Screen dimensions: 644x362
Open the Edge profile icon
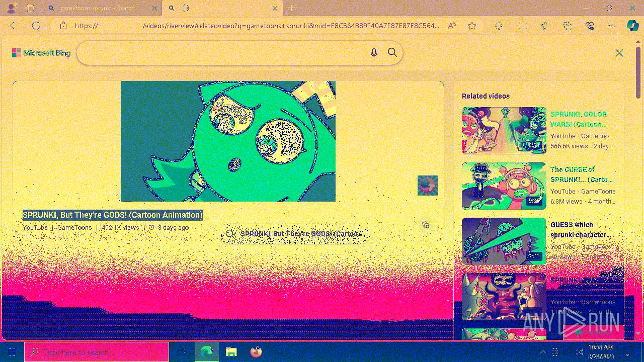click(x=11, y=8)
